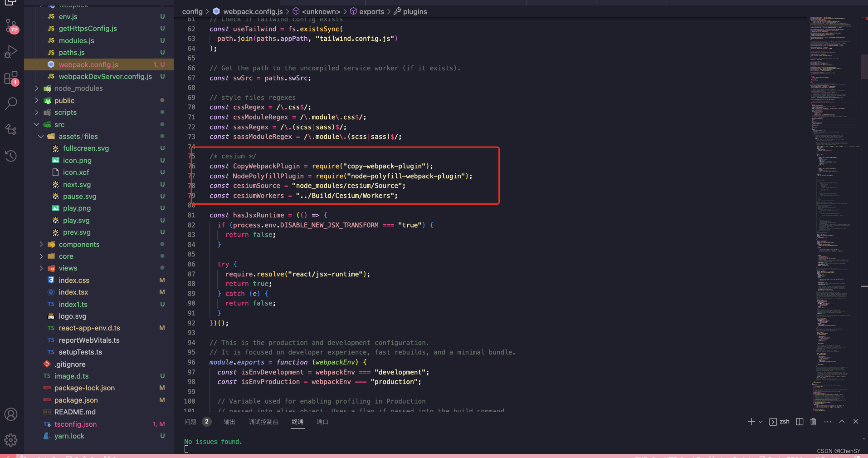Open the Extensions view
This screenshot has height=458, width=868.
click(11, 78)
